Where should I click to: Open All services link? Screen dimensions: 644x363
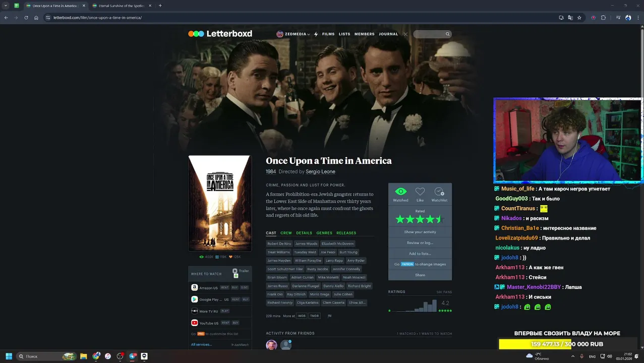coord(201,344)
